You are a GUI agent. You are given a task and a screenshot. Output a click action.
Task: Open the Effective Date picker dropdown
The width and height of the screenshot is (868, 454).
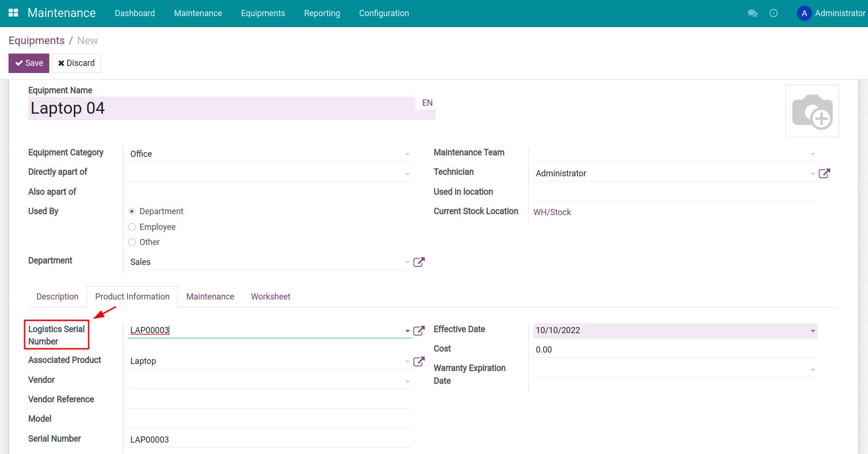pos(813,330)
